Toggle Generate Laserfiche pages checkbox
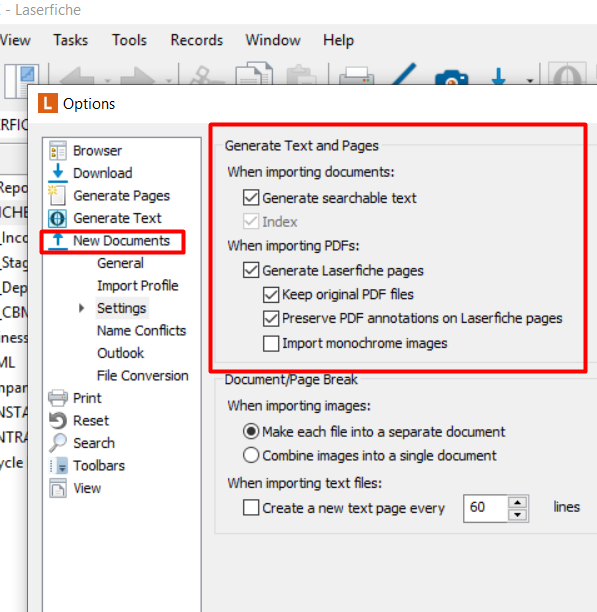The width and height of the screenshot is (597, 612). [251, 270]
